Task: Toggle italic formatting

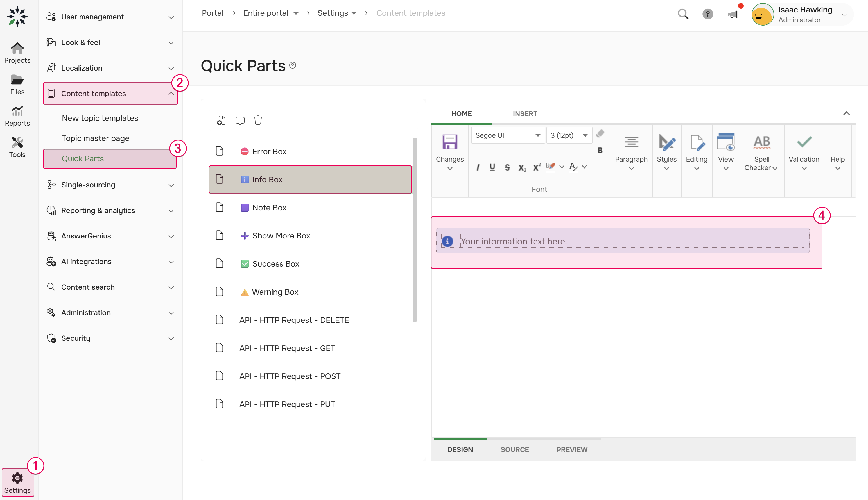Action: (x=478, y=167)
